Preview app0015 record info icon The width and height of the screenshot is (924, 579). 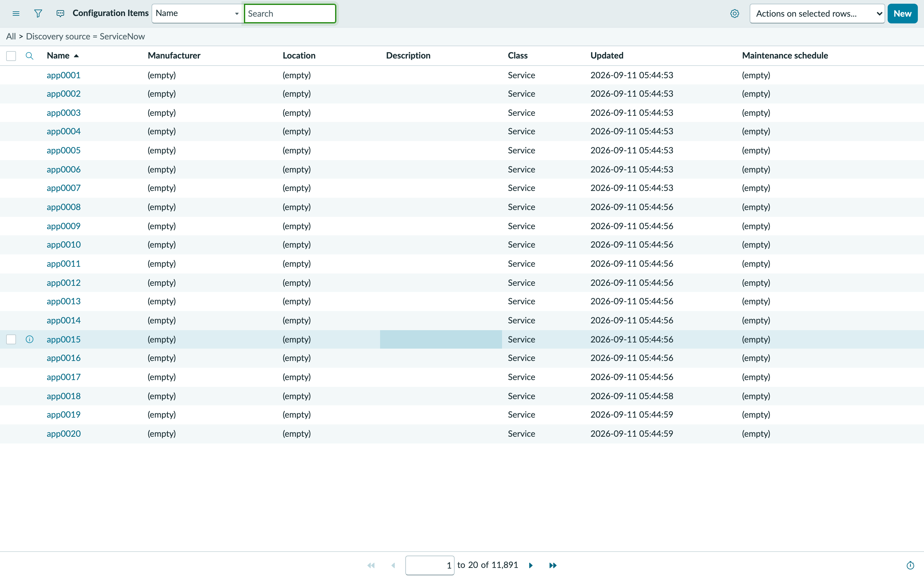30,339
